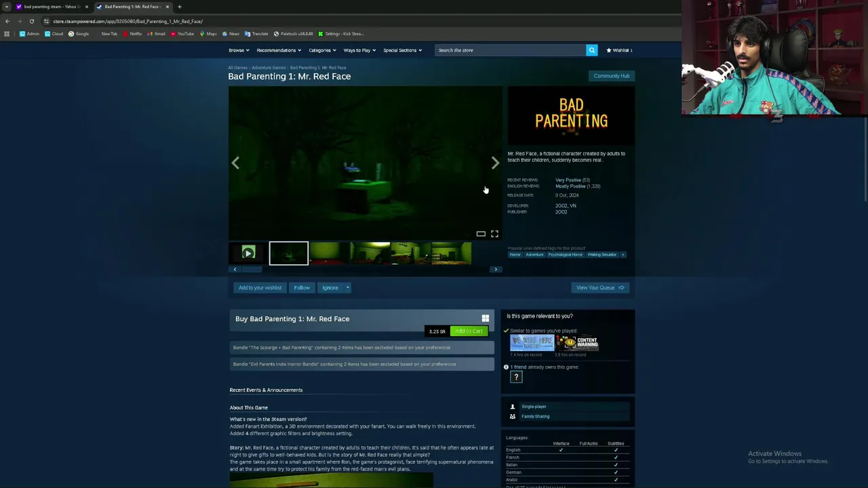868x488 pixels.
Task: Click the thumbnail strip scrollbar handle
Action: click(252, 270)
